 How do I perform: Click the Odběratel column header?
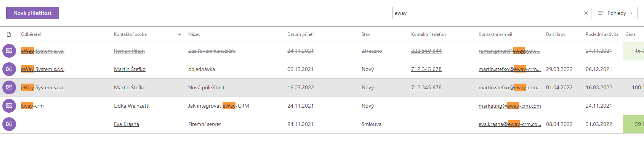pos(31,34)
